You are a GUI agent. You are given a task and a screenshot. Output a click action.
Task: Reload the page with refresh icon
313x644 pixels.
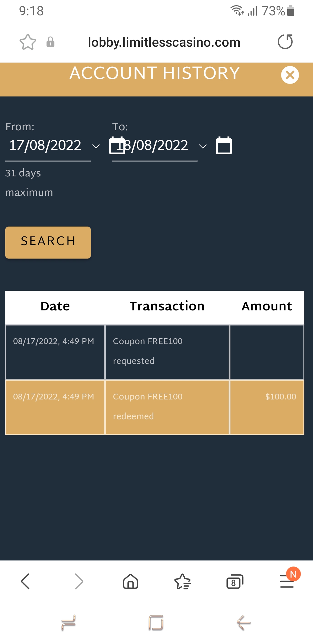(285, 42)
